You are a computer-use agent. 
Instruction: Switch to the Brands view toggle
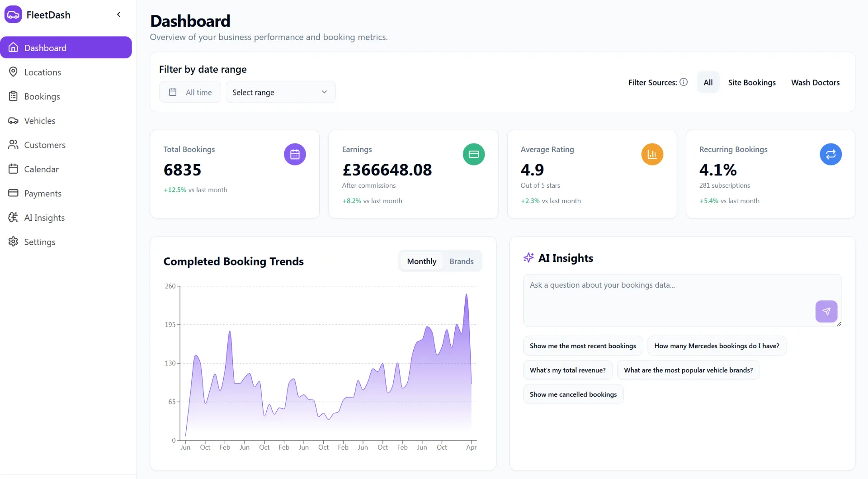coord(461,261)
